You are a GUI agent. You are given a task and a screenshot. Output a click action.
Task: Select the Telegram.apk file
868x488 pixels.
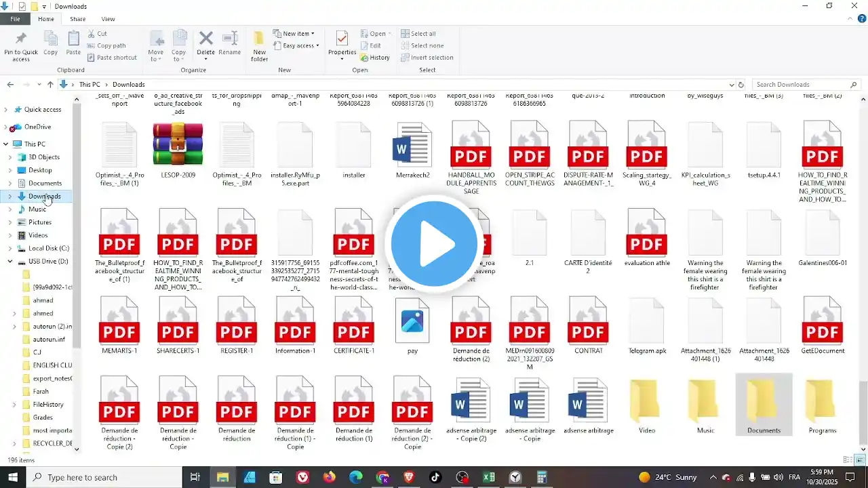[x=647, y=326]
